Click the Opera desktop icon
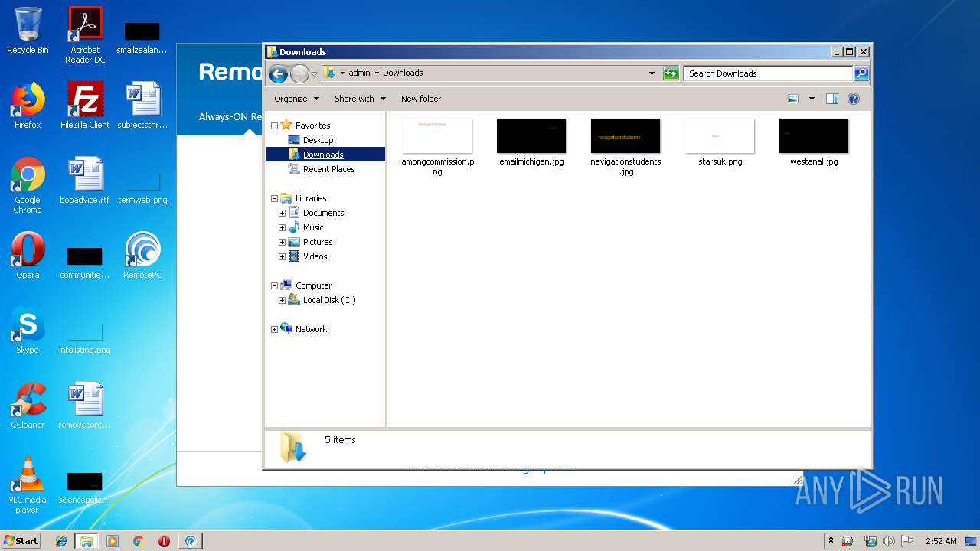980x551 pixels. (28, 256)
